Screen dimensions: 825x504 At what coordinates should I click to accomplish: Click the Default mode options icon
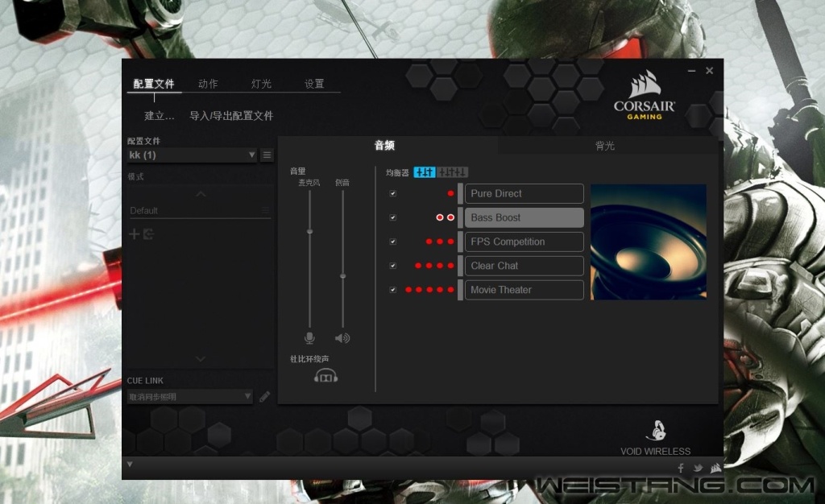coord(265,210)
